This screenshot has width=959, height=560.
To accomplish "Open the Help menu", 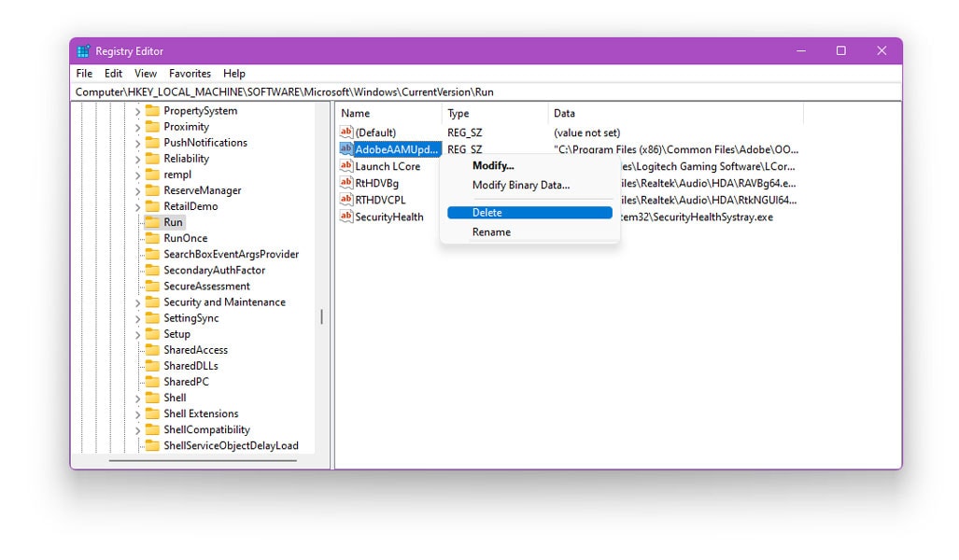I will 234,74.
